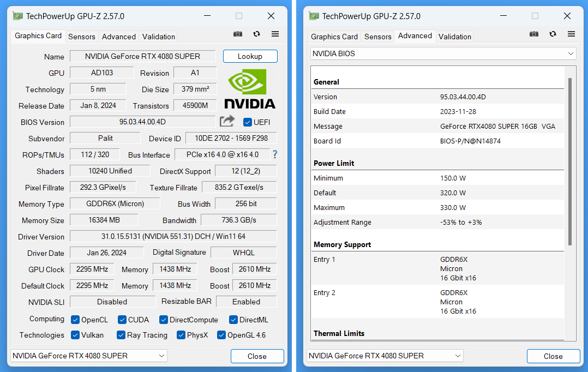The height and width of the screenshot is (372, 588).
Task: Click the GPU-Z app icon in the right window title bar
Action: (x=314, y=16)
